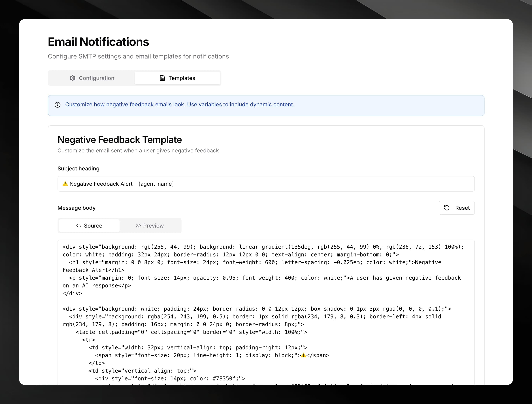Switch to Preview view
Screen dimensions: 532x404
point(150,226)
